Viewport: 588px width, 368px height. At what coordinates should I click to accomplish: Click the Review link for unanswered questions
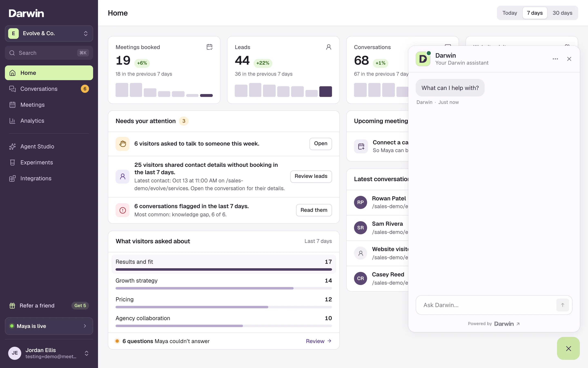pyautogui.click(x=318, y=341)
